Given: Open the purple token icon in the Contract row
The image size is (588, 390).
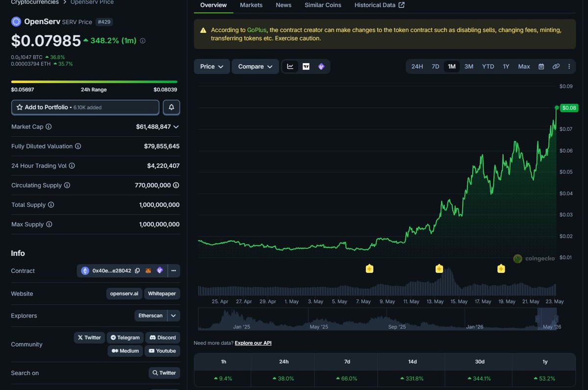Looking at the screenshot, I should (x=159, y=270).
